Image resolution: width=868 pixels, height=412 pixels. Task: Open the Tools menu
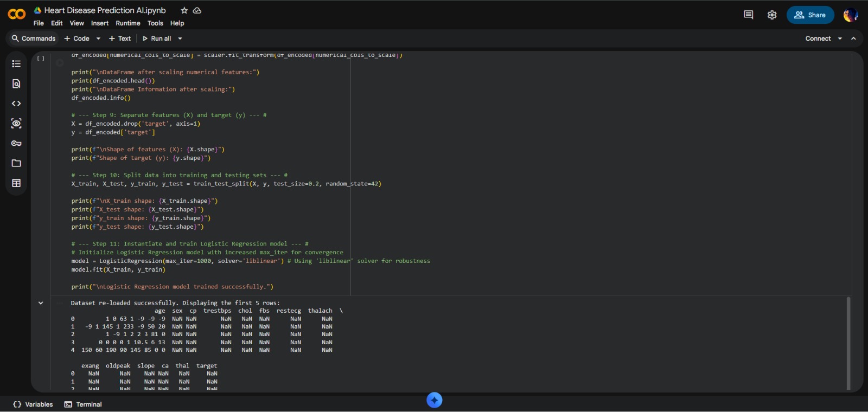pos(155,23)
